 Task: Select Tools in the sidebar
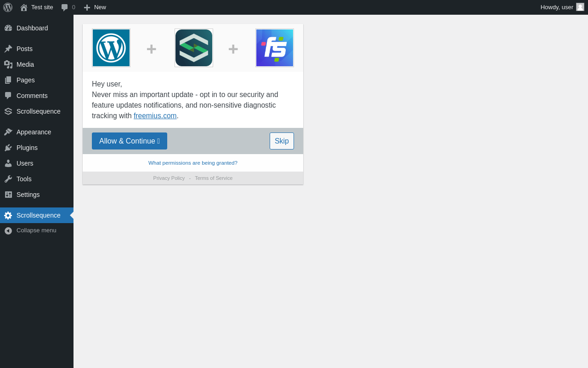[37, 179]
